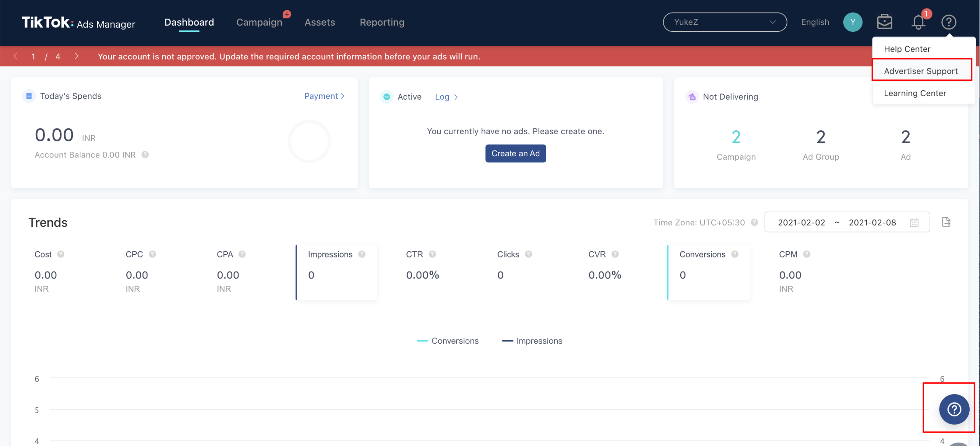Click the Assets navigation link

pyautogui.click(x=319, y=22)
